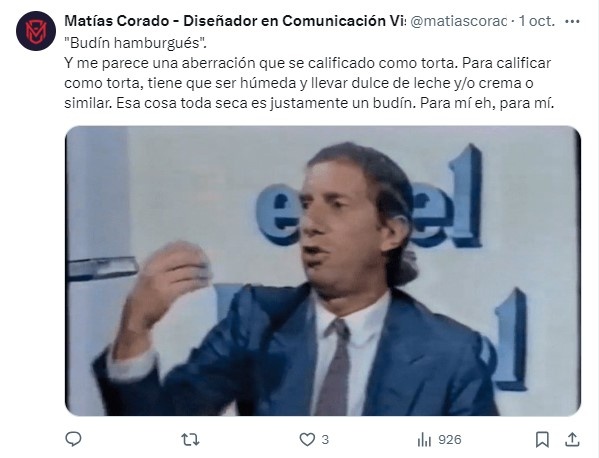The width and height of the screenshot is (599, 458).
Task: Click the 926 views count
Action: (x=450, y=440)
